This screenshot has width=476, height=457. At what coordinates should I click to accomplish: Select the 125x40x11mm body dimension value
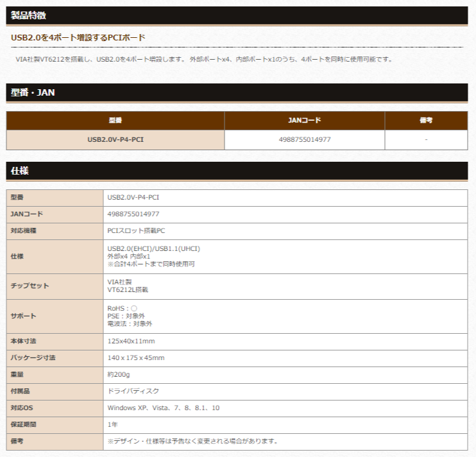point(131,341)
